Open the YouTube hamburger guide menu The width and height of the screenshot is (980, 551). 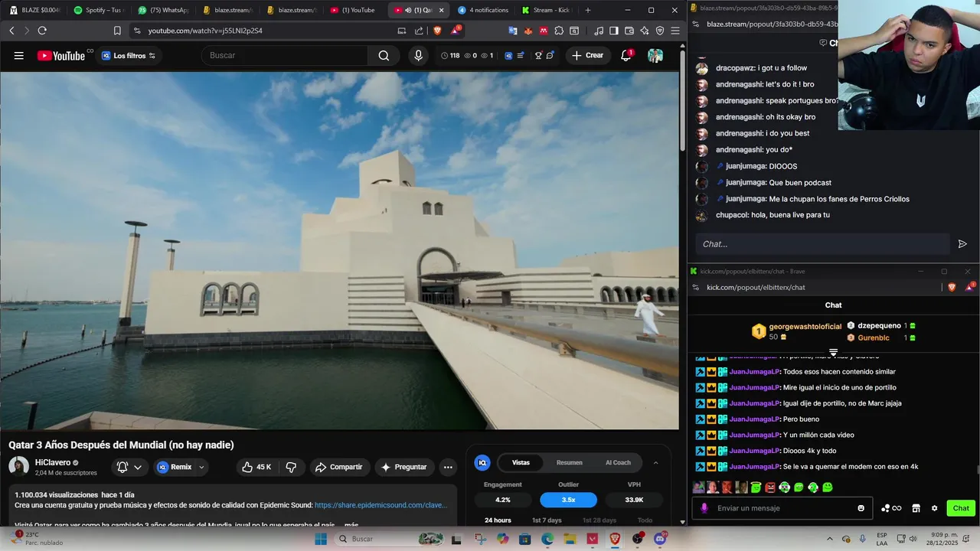pos(19,56)
